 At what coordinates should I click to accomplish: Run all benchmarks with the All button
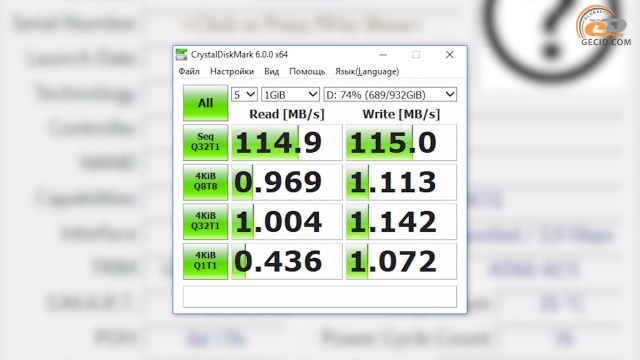click(x=205, y=103)
